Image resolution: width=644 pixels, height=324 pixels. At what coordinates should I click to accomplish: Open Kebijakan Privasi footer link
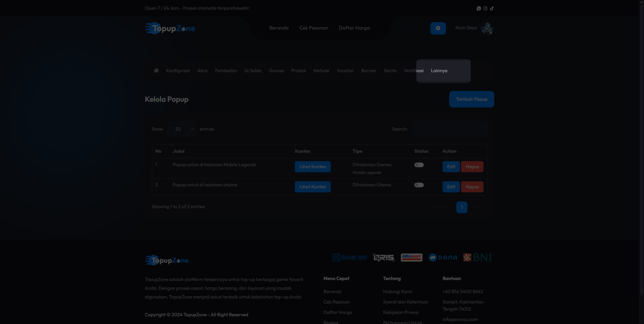pyautogui.click(x=401, y=312)
